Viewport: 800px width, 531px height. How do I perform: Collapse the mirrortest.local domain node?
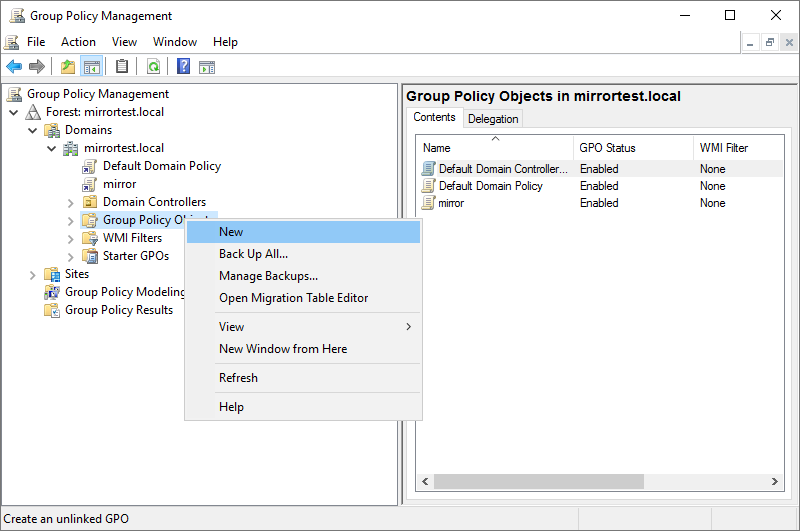pyautogui.click(x=52, y=148)
